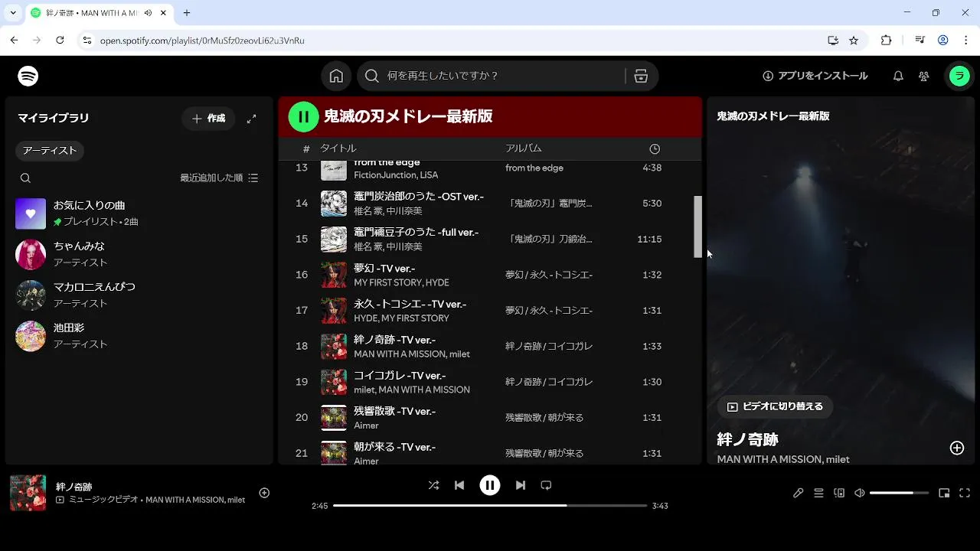980x551 pixels.
Task: Pause playback in bottom player
Action: click(490, 485)
